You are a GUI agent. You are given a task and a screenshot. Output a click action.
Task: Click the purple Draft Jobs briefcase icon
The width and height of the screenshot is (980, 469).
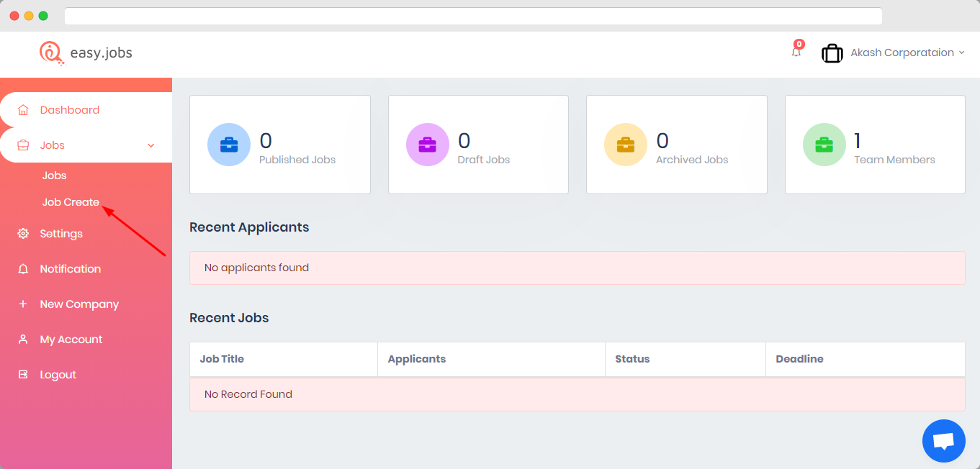428,145
